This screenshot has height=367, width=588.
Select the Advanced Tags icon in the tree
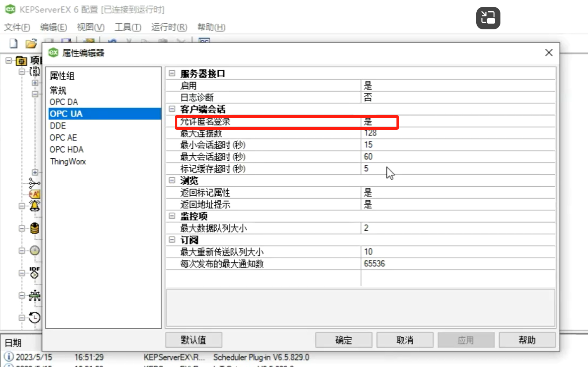coord(35,194)
